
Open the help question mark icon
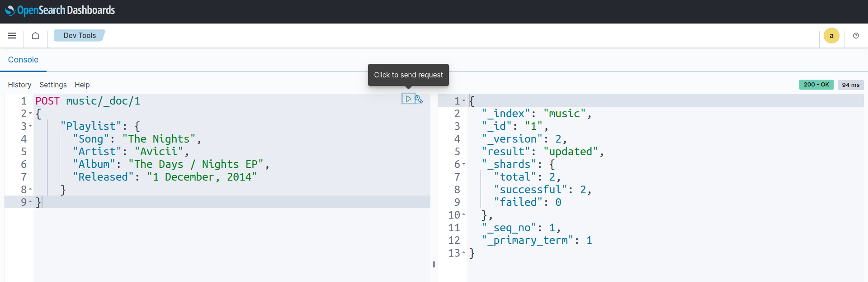click(856, 36)
